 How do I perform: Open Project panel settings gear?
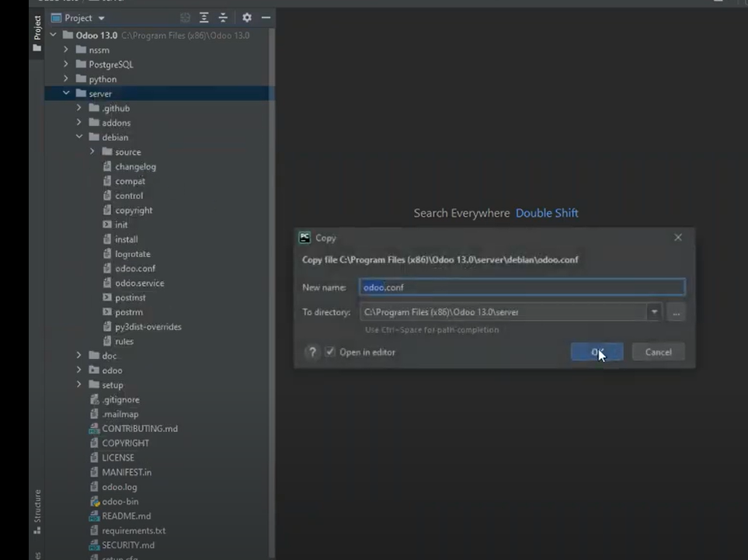[247, 18]
